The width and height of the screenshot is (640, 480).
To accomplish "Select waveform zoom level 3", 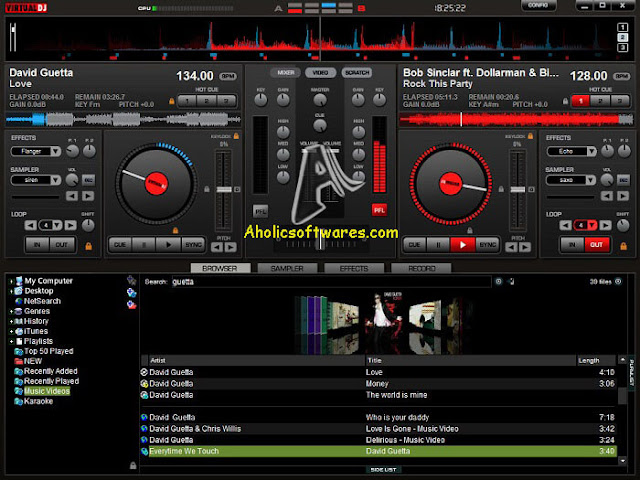I will [x=622, y=48].
